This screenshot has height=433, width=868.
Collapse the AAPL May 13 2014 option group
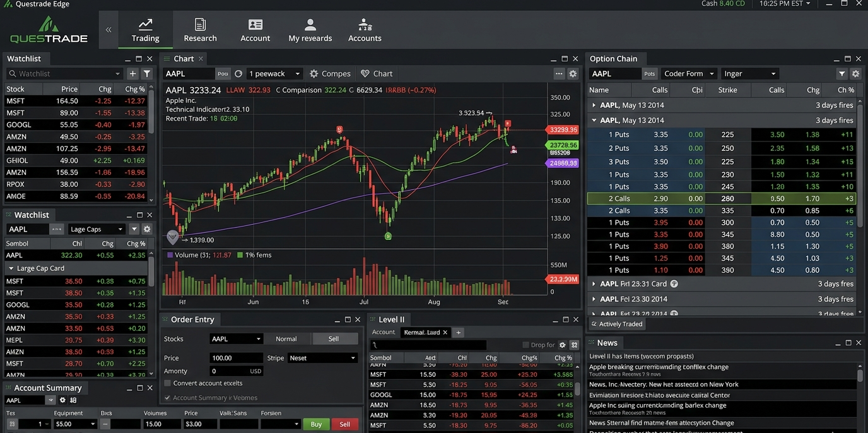click(594, 119)
